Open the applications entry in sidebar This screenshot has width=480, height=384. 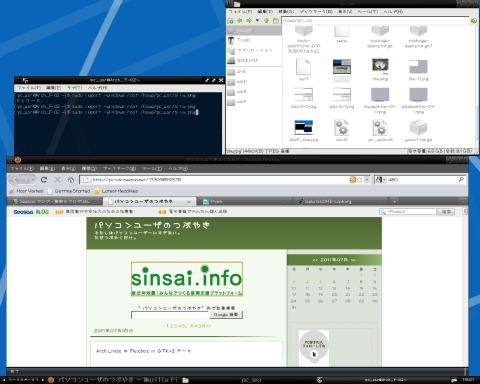tap(255, 50)
